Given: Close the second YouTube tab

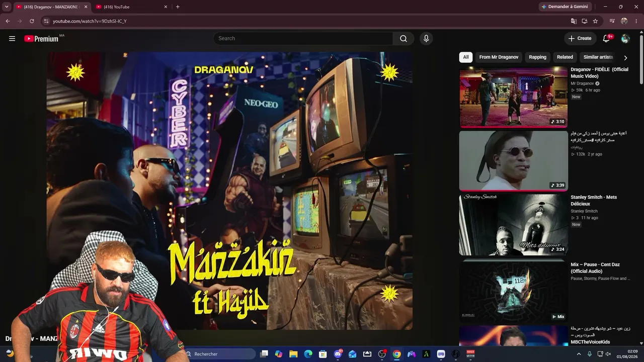Looking at the screenshot, I should (x=166, y=7).
